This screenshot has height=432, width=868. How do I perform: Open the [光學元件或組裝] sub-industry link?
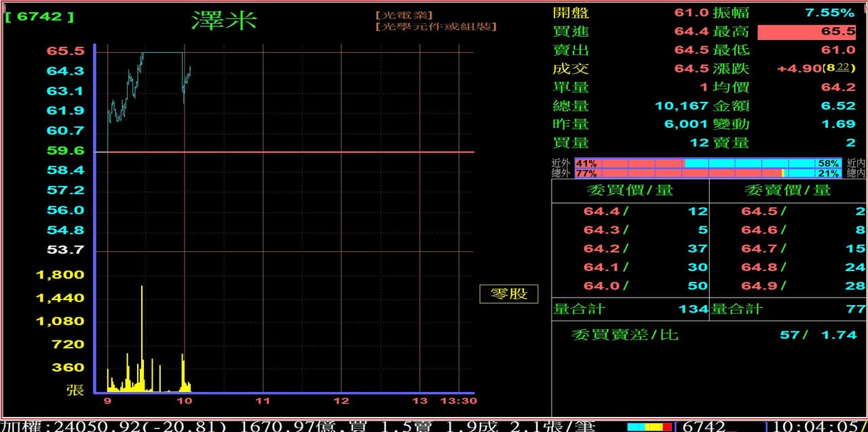coord(436,26)
